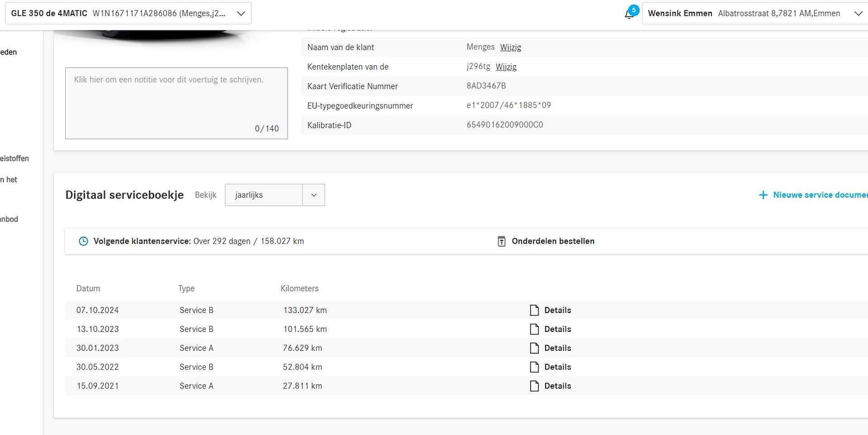Viewport: 868px width, 435px height.
Task: Click document icon in the 30.01.2023 row
Action: (x=534, y=348)
